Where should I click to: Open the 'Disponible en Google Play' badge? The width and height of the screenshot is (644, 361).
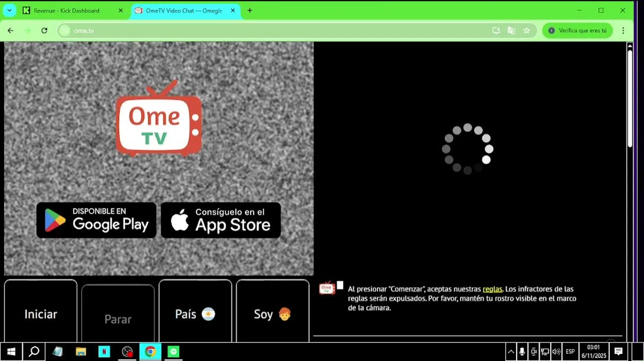tap(96, 220)
